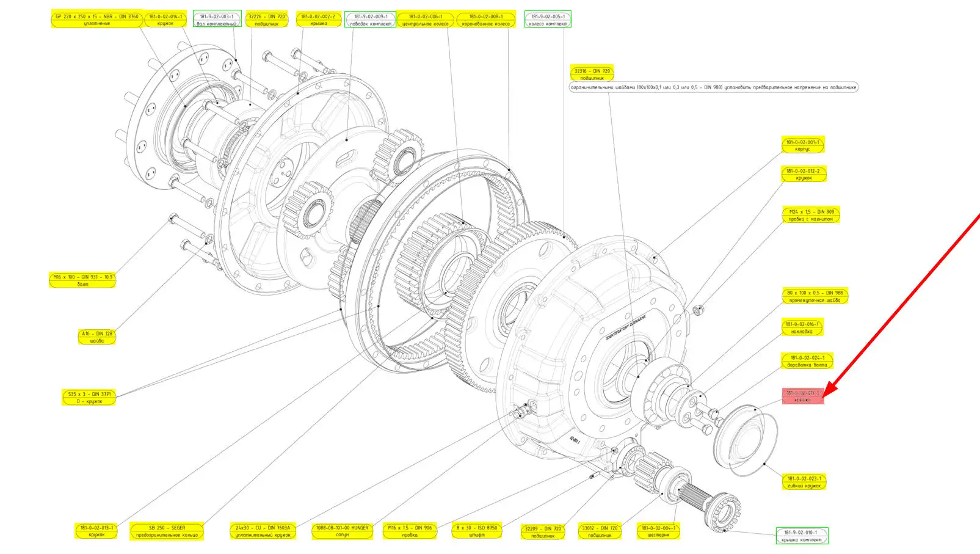Click the red highlighted крышка label
This screenshot has height=554, width=980.
pyautogui.click(x=803, y=396)
